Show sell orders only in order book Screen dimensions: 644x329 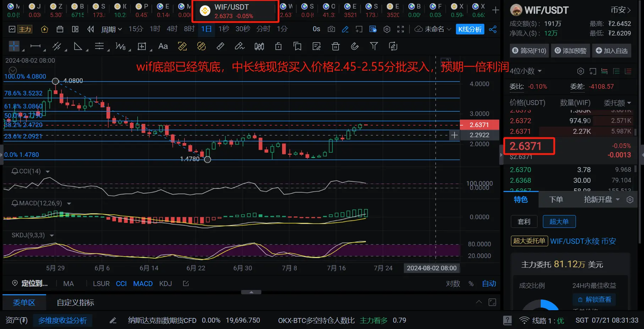pyautogui.click(x=628, y=71)
